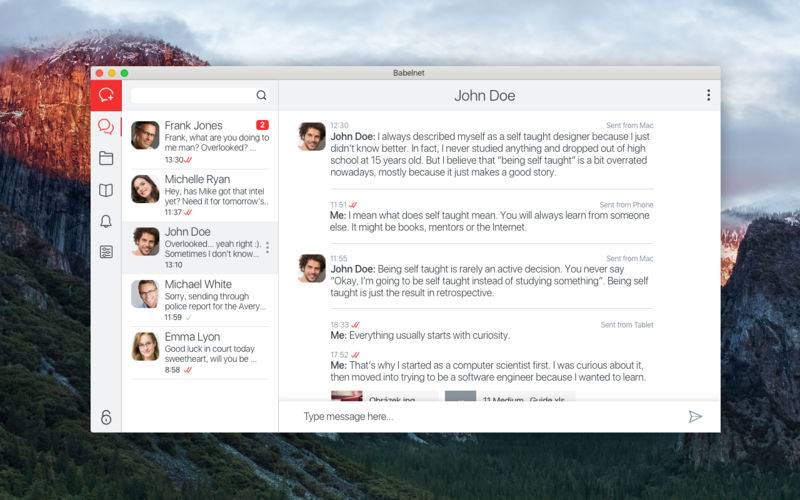Show notifications with the bell icon
Screen dimensions: 800x500
pos(106,221)
